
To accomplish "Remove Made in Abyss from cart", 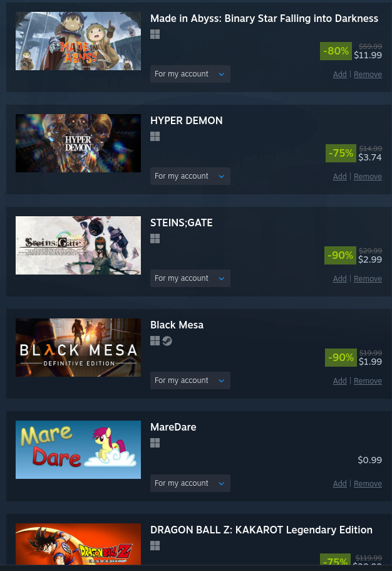I will (x=368, y=75).
